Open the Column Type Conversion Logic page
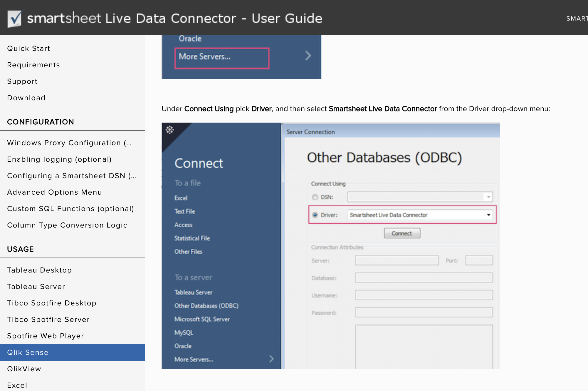This screenshot has width=588, height=391. (67, 225)
